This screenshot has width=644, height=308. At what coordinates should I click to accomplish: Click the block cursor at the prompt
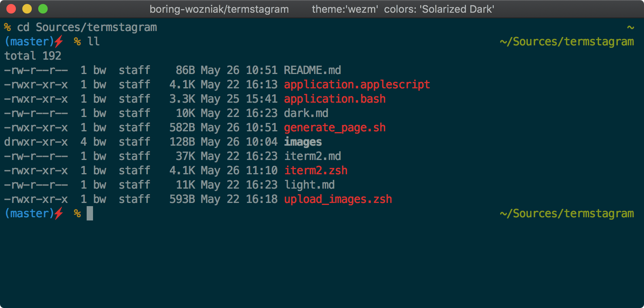pyautogui.click(x=90, y=213)
